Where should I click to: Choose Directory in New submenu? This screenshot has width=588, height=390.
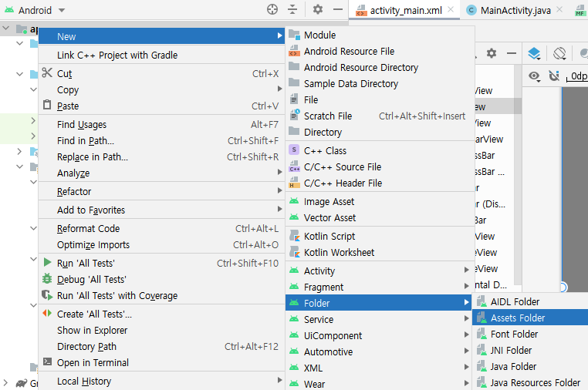tap(380, 132)
